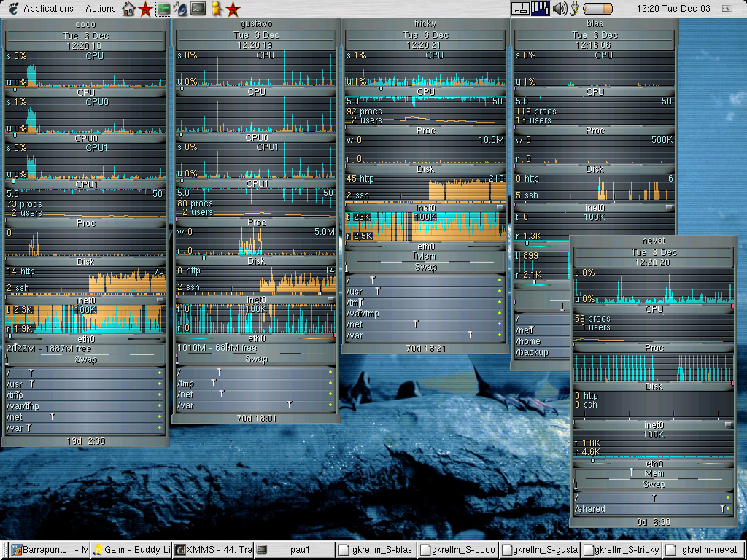Click the document icon on gkrellm-nevat taskbar entry
Screen dimensions: 747x560
click(671, 550)
